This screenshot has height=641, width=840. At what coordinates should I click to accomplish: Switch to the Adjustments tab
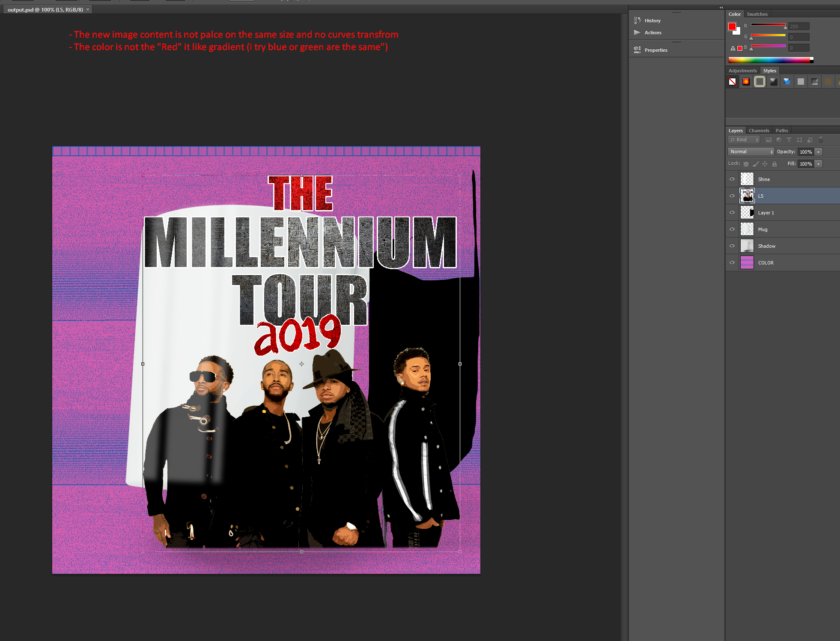click(743, 71)
